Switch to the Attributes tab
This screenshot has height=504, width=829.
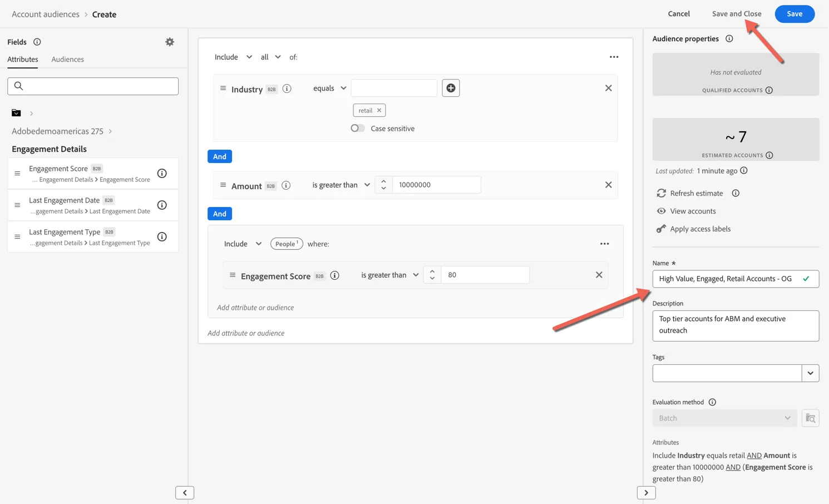(x=23, y=59)
